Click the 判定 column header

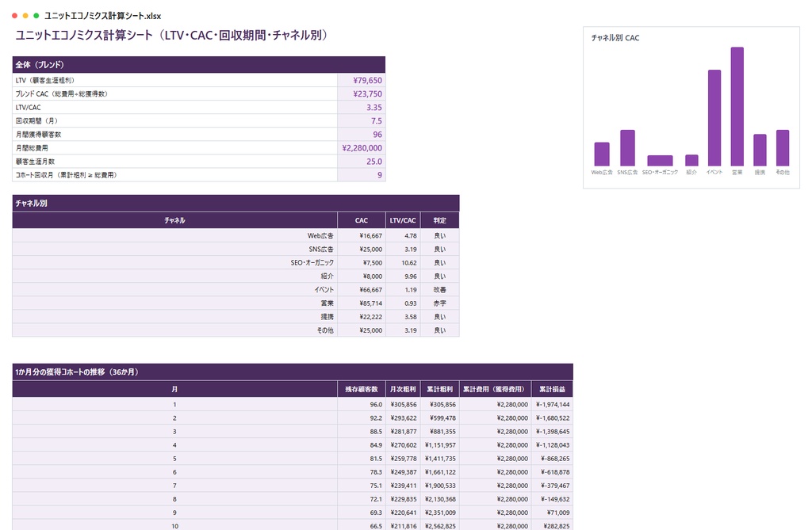439,220
